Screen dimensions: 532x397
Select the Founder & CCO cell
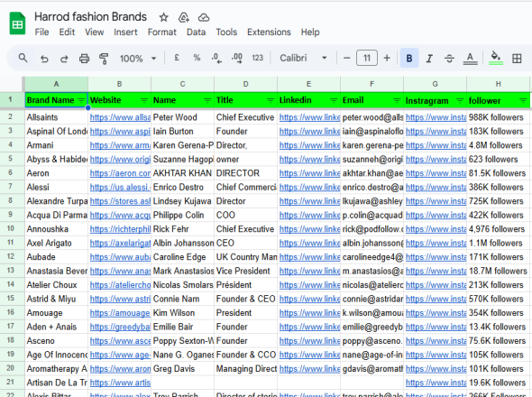click(x=245, y=355)
